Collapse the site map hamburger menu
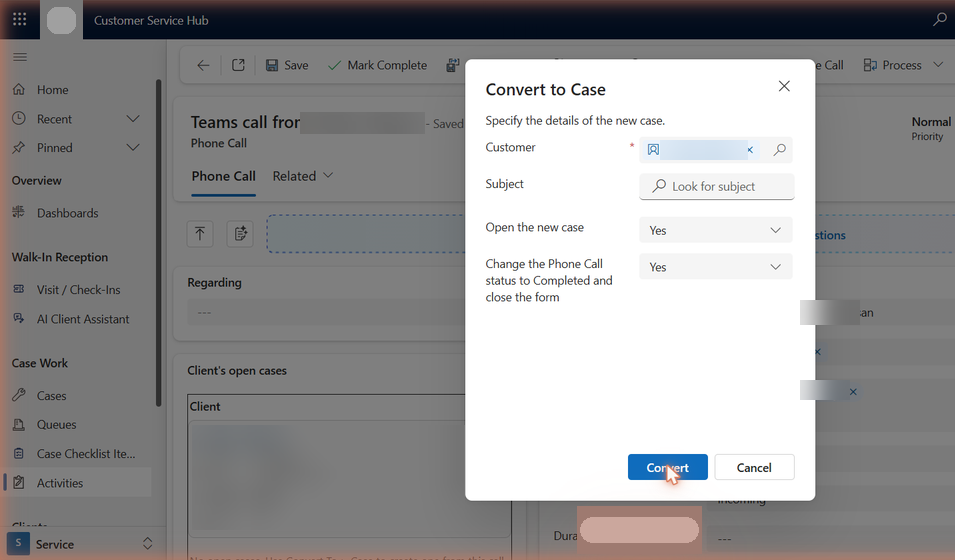955x560 pixels. 20,57
